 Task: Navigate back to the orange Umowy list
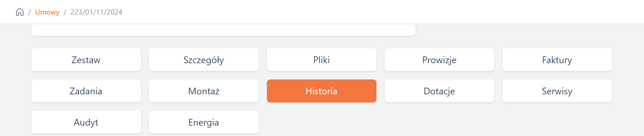point(47,12)
